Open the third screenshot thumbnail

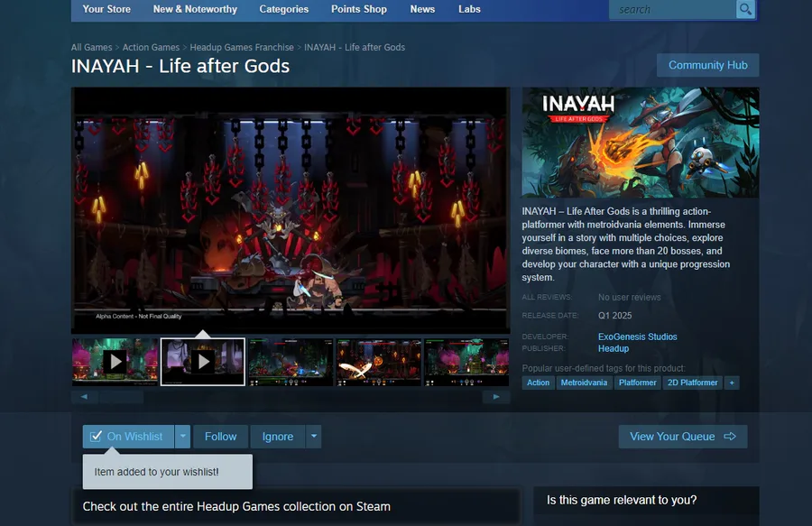pos(291,362)
